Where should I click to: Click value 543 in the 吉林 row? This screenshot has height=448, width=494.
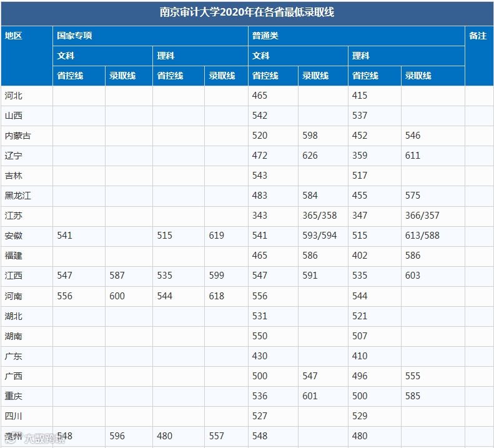coord(260,176)
